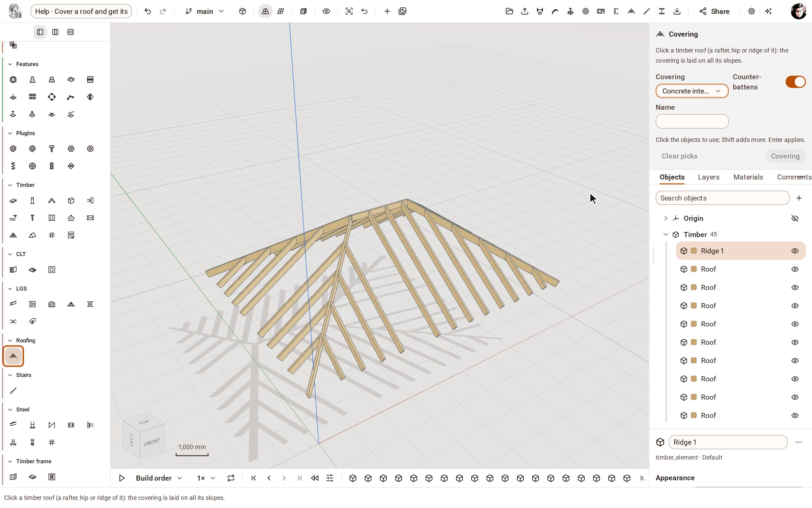
Task: Click the perspective view icon
Action: pyautogui.click(x=265, y=11)
